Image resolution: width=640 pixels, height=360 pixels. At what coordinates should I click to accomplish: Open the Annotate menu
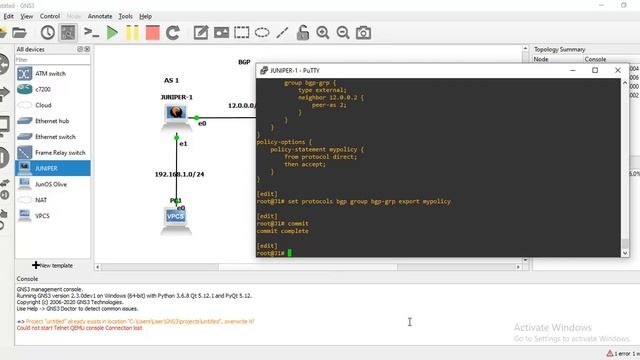click(100, 16)
